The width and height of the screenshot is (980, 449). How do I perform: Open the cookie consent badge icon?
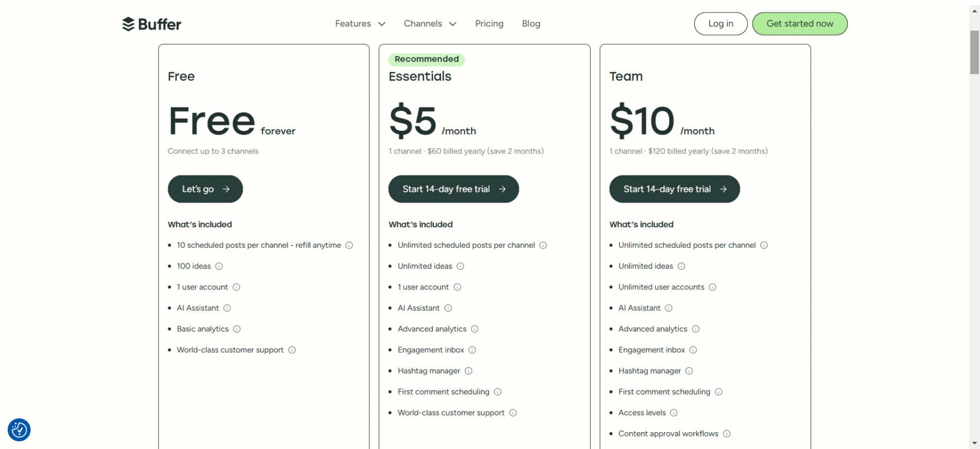(19, 430)
